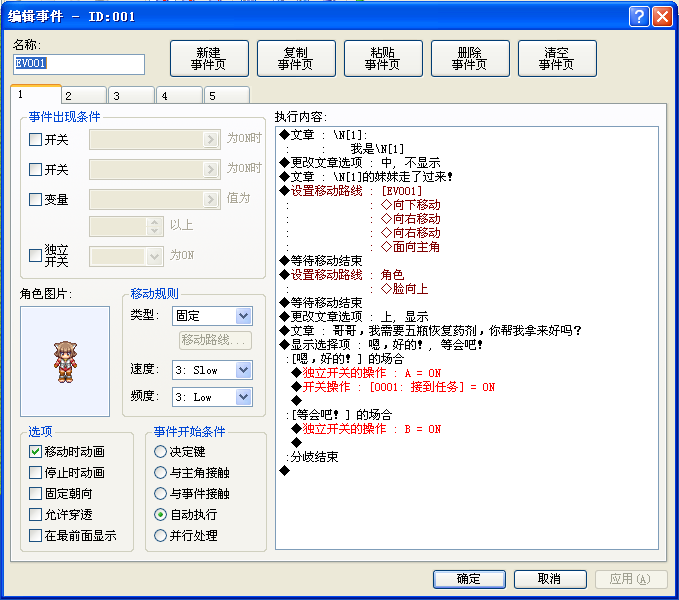Switch to event page tab 2
679x600 pixels.
(x=84, y=96)
